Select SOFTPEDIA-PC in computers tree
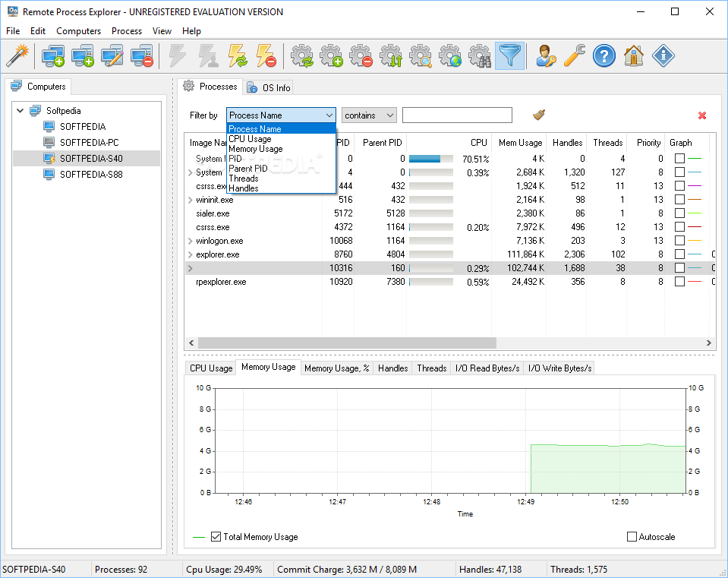This screenshot has height=578, width=728. (89, 142)
